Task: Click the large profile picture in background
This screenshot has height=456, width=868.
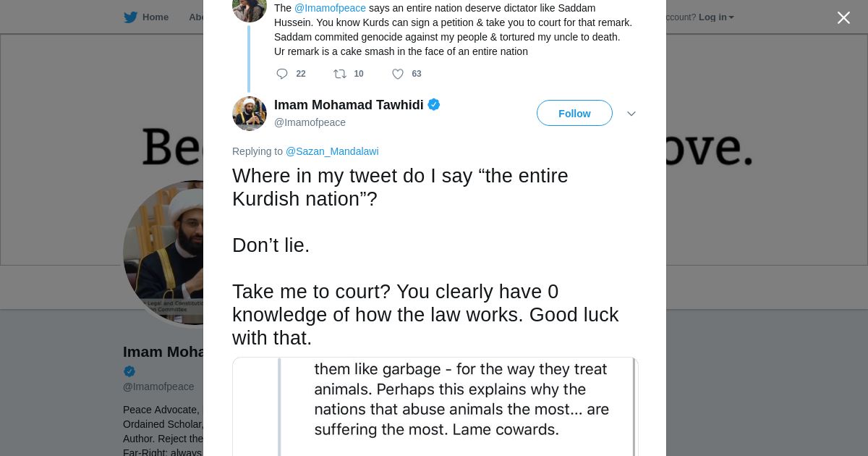Action: pos(166,253)
